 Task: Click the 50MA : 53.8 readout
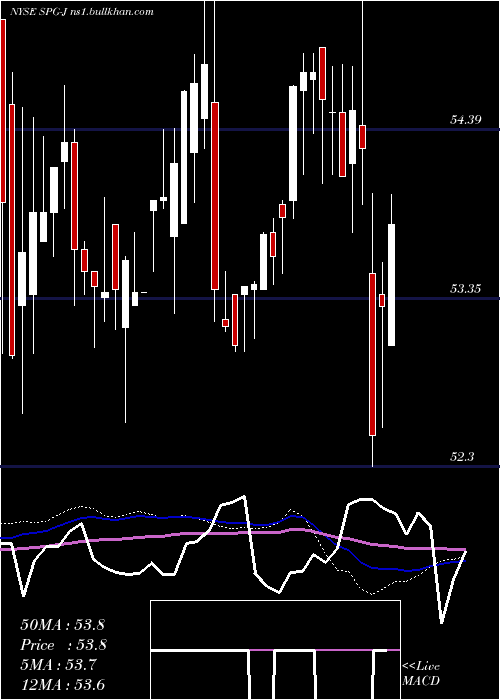point(62,625)
